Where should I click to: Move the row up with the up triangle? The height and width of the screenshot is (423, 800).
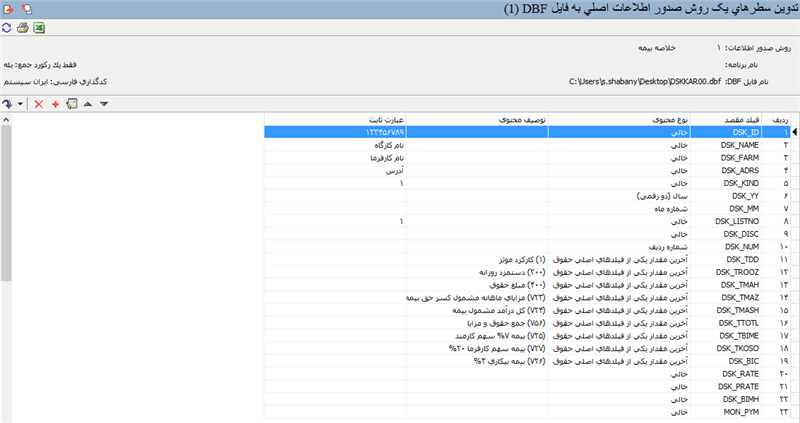point(88,103)
